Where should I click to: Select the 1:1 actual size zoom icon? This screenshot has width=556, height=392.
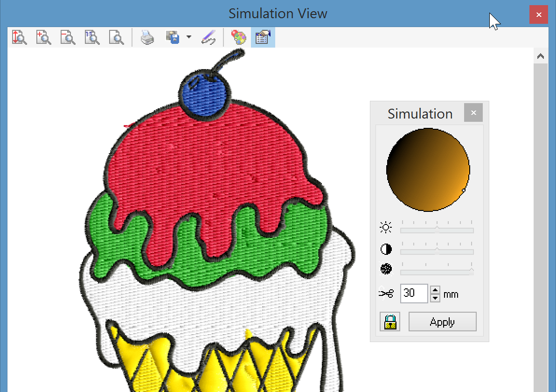pyautogui.click(x=92, y=37)
